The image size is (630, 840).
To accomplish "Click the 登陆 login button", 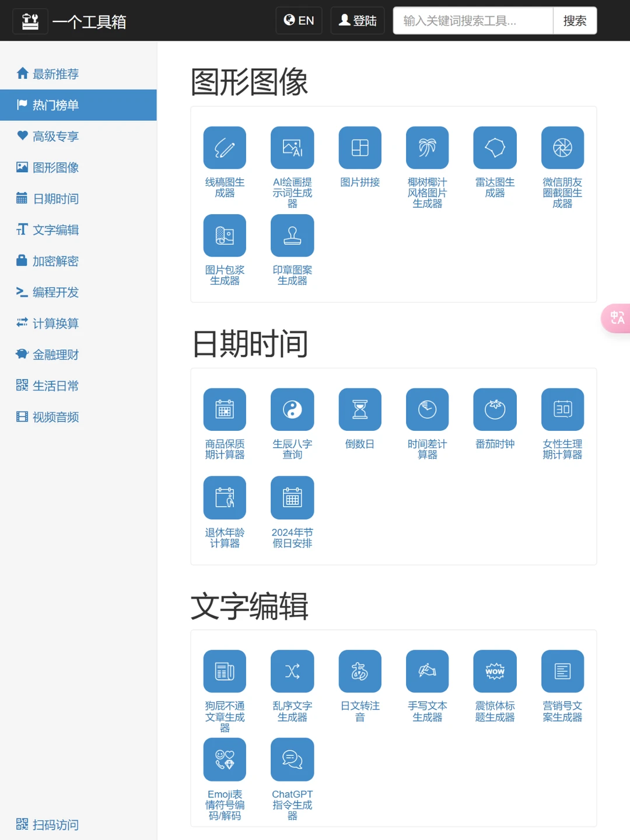I will coord(357,20).
